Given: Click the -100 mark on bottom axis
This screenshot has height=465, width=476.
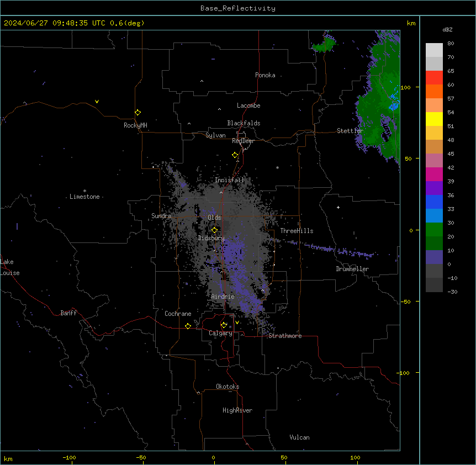Looking at the screenshot, I should click(x=69, y=457).
